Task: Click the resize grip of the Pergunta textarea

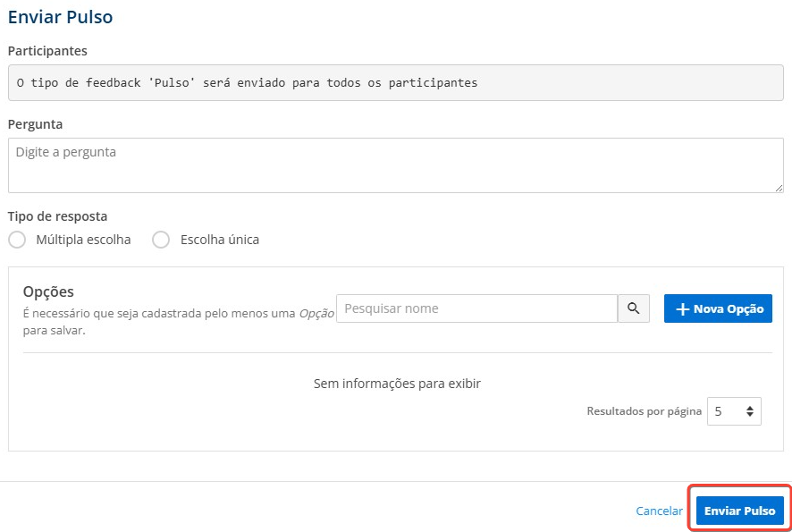Action: pyautogui.click(x=779, y=188)
